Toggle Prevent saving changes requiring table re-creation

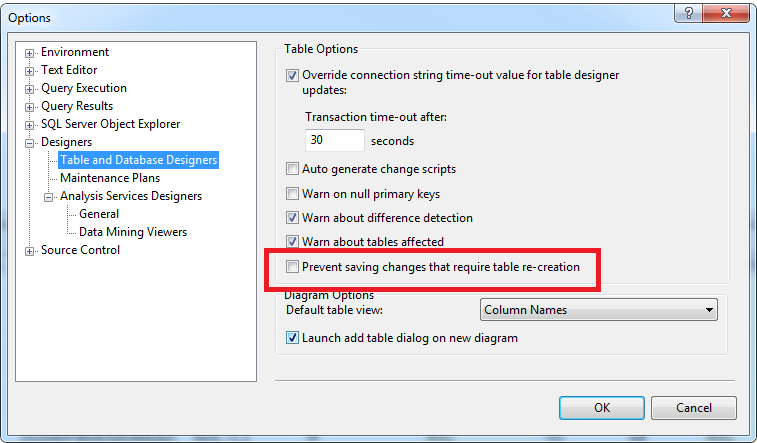(292, 267)
